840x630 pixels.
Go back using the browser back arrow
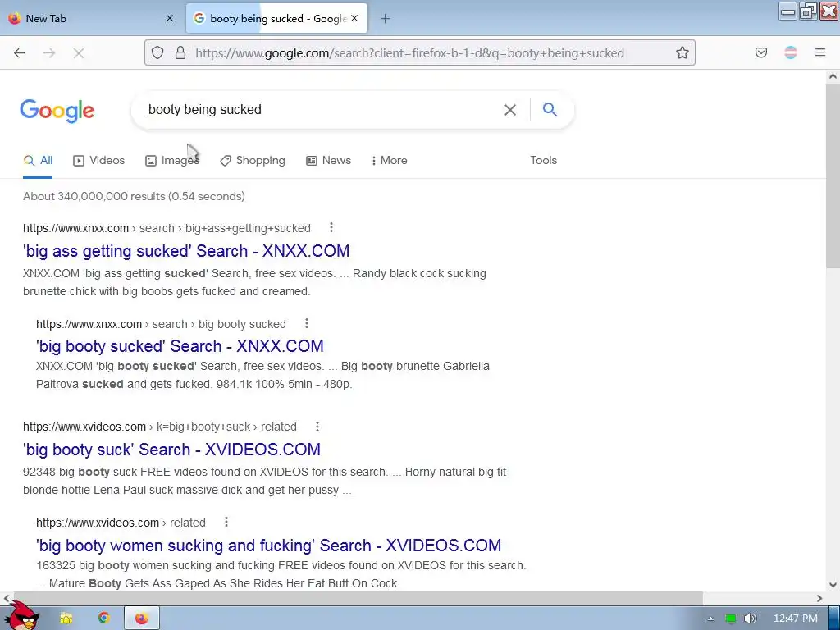click(20, 53)
